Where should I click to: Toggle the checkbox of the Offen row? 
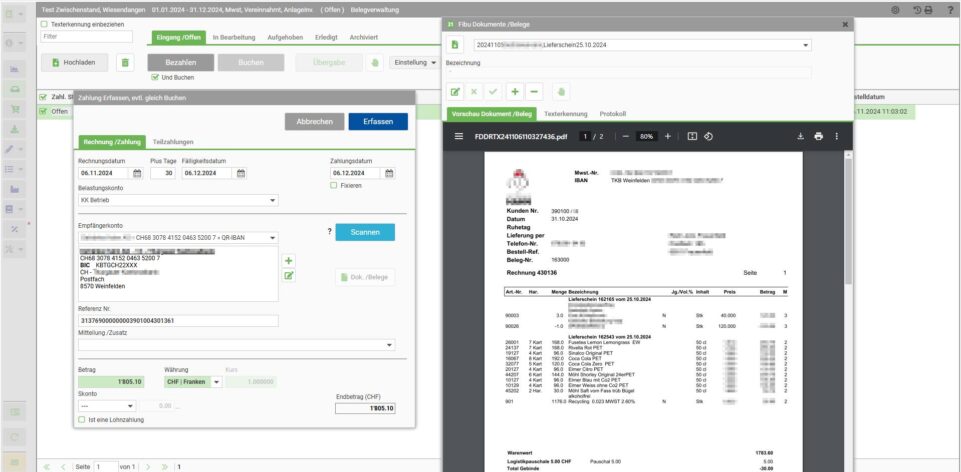point(43,112)
